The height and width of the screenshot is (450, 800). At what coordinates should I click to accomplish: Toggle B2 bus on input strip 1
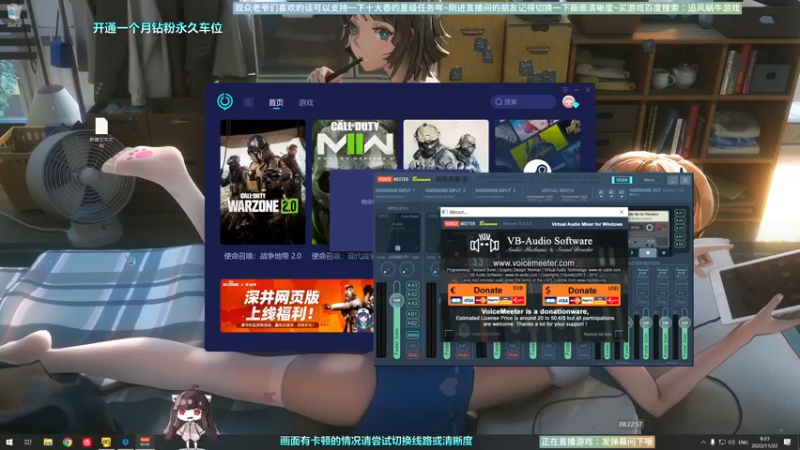(412, 323)
